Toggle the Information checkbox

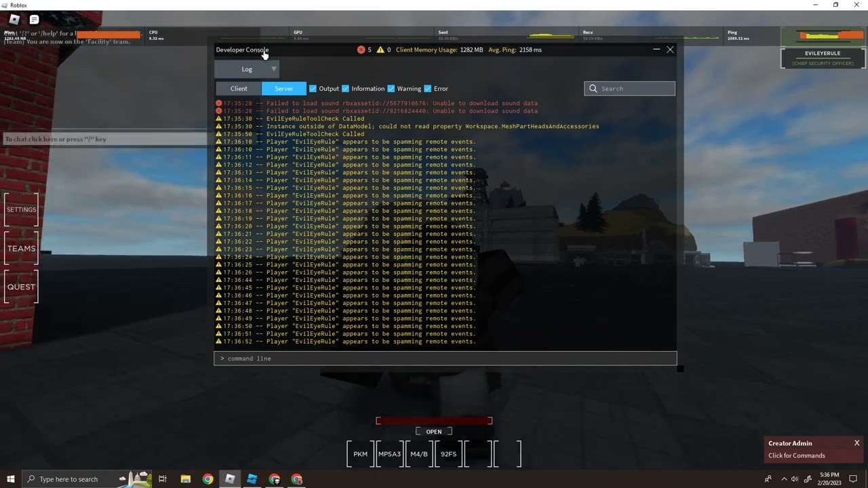coord(345,89)
